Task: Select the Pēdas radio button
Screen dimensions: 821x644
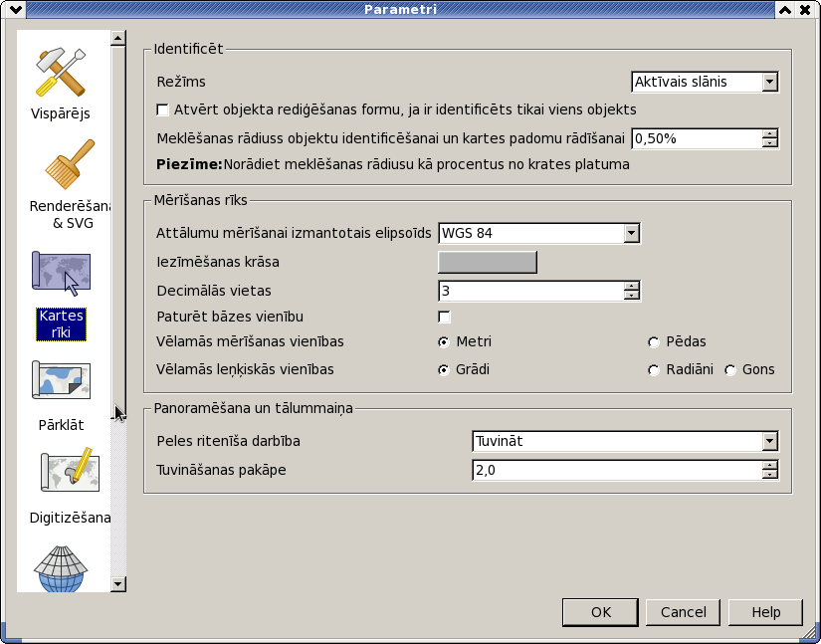Action: pyautogui.click(x=654, y=341)
